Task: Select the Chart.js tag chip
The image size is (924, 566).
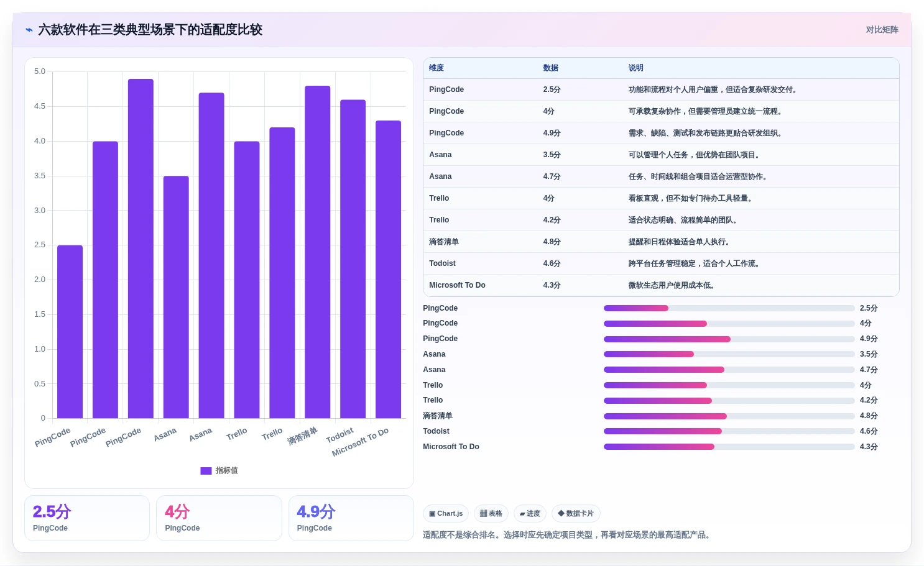Action: pos(446,514)
